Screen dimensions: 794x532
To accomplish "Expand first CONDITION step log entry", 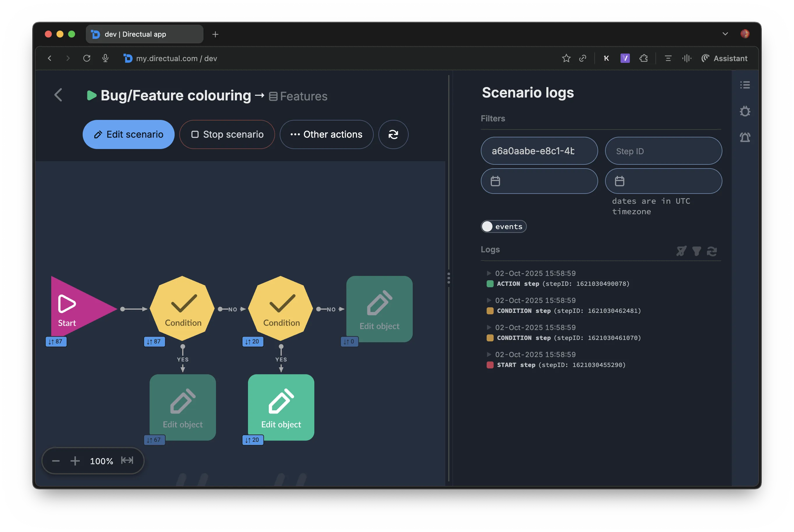I will pyautogui.click(x=489, y=300).
